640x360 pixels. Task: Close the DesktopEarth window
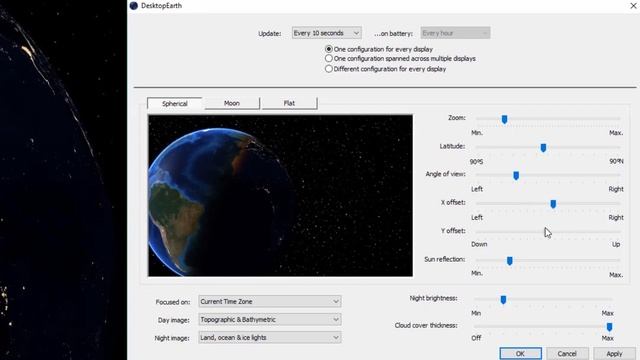(x=633, y=5)
